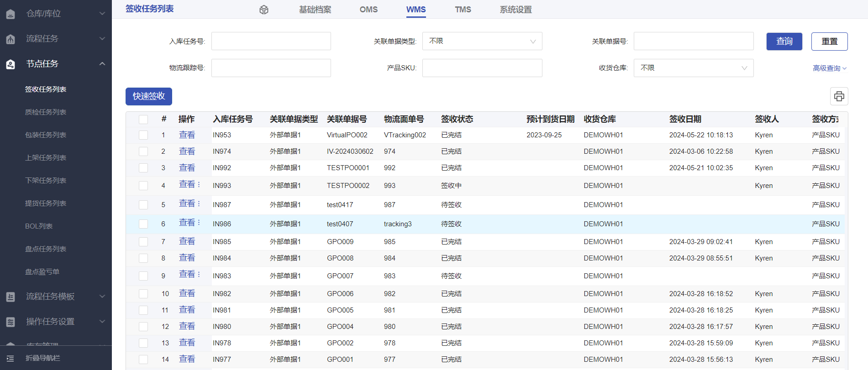Open more-actions dots for row IN987

point(199,203)
